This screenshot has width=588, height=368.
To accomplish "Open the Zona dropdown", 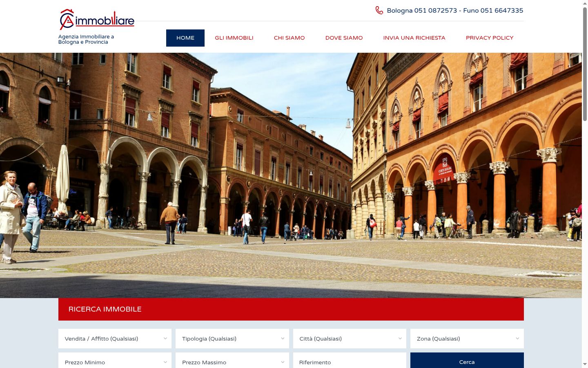I will coord(467,339).
